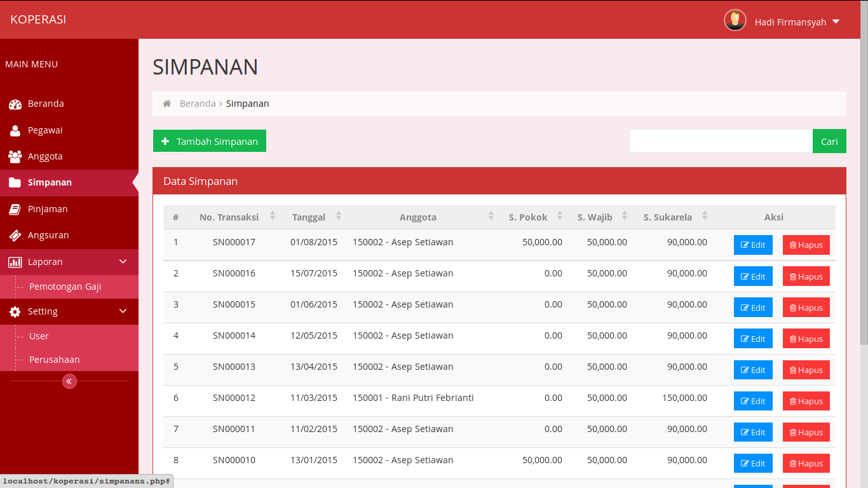Click the Laporan chart icon
Screen dimensions: 868x488
pos(15,262)
